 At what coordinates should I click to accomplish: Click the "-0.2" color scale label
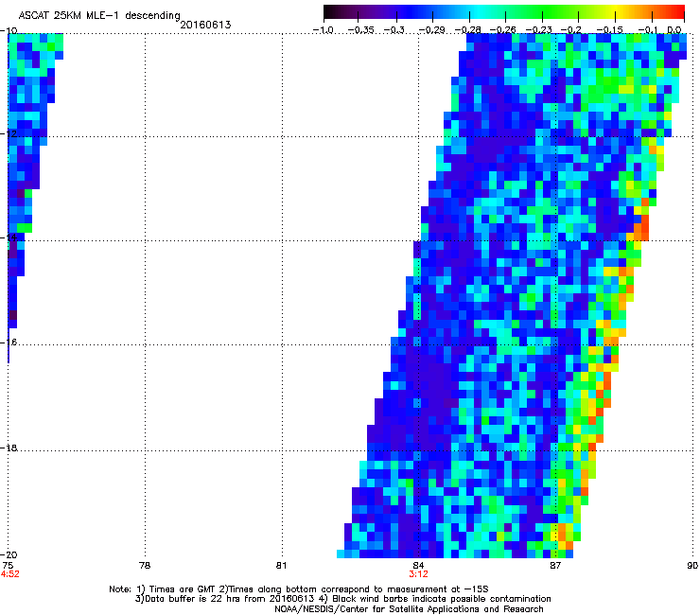pyautogui.click(x=571, y=30)
